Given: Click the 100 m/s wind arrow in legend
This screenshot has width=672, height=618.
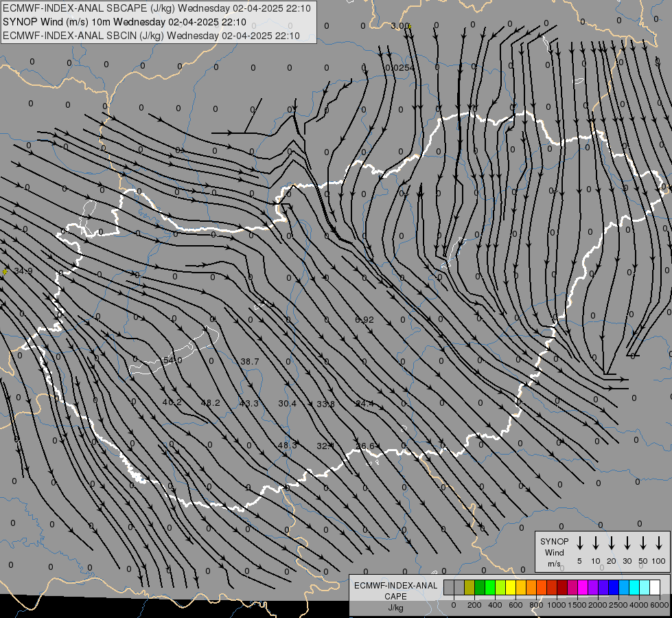Looking at the screenshot, I should (x=659, y=542).
